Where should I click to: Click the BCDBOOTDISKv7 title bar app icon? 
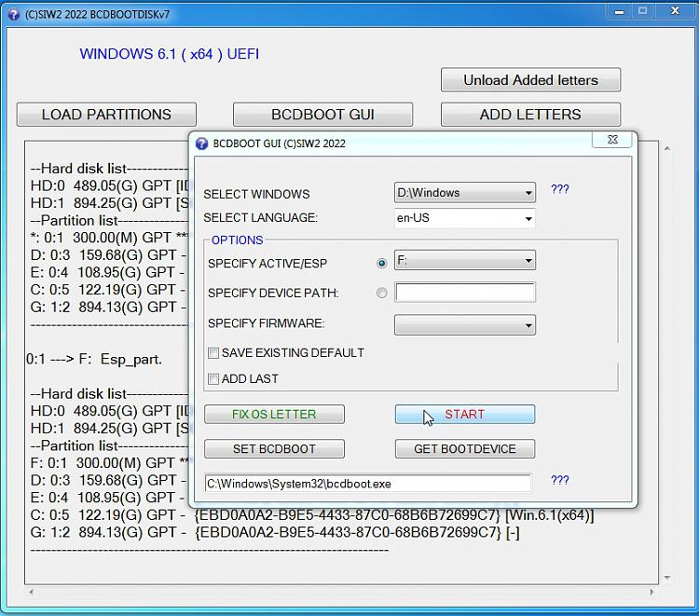[x=14, y=14]
